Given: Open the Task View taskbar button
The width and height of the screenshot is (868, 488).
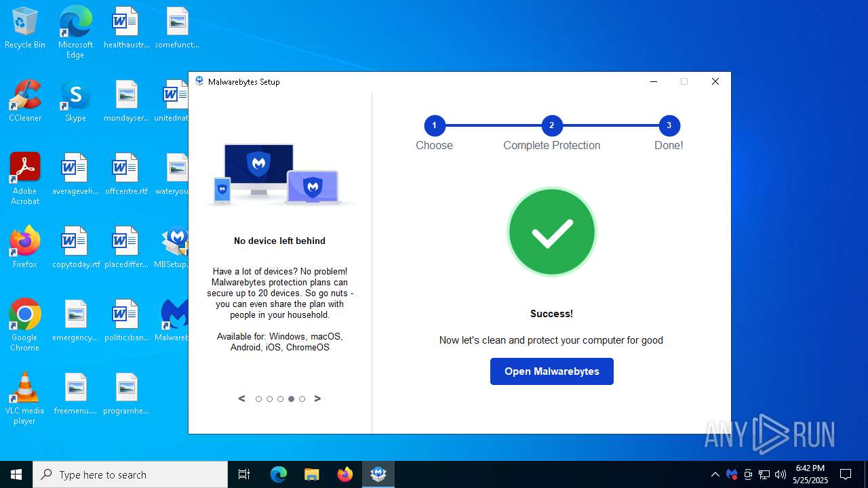Looking at the screenshot, I should pos(244,474).
